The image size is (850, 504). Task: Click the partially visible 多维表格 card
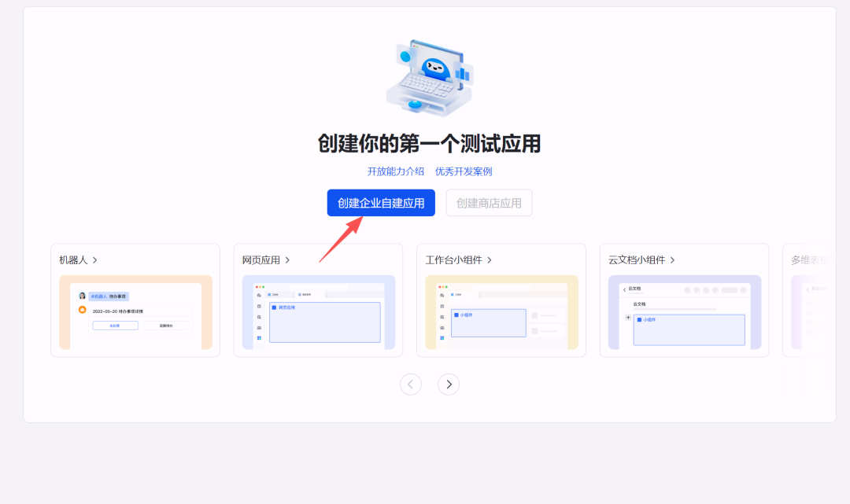click(x=808, y=300)
